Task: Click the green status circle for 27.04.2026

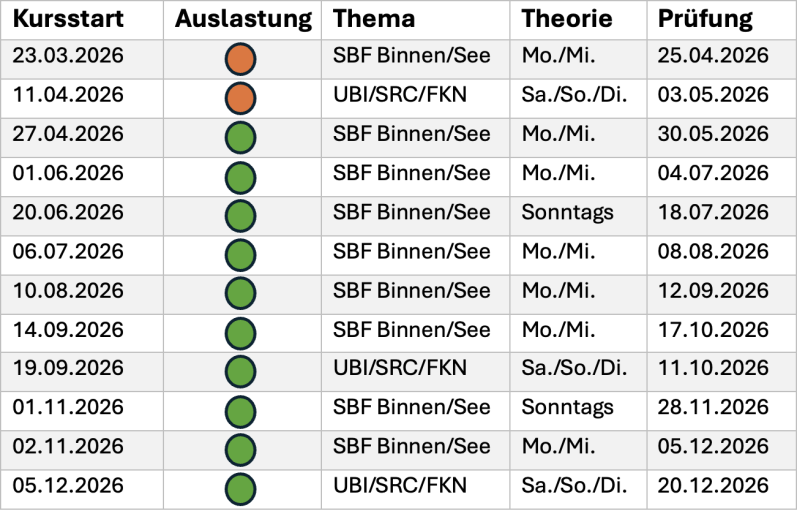Action: pyautogui.click(x=241, y=137)
